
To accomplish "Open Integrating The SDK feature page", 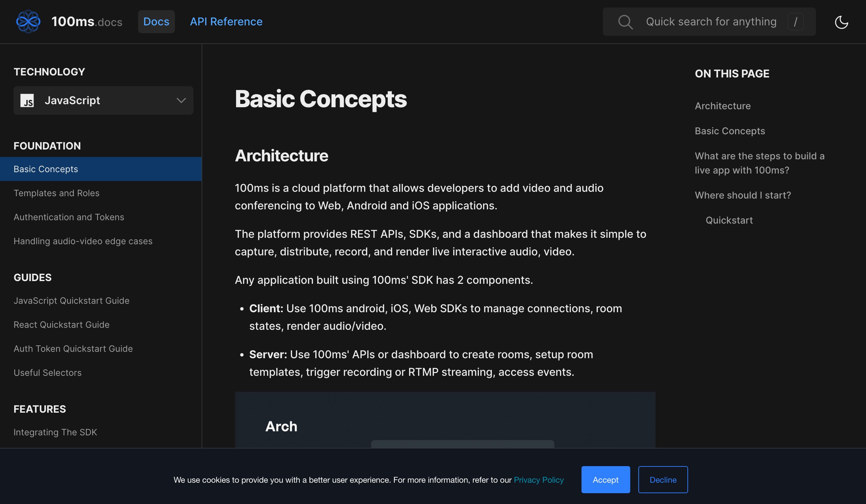I will click(x=55, y=432).
